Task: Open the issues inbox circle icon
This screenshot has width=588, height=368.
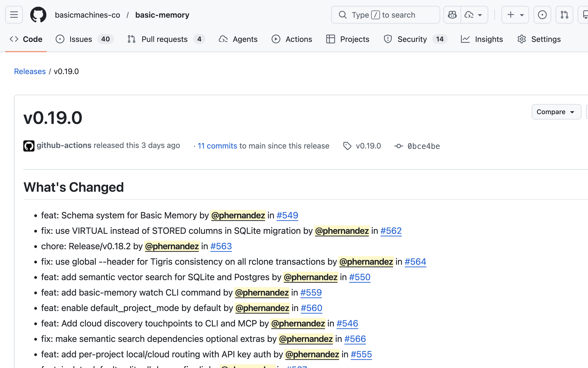Action: point(542,15)
